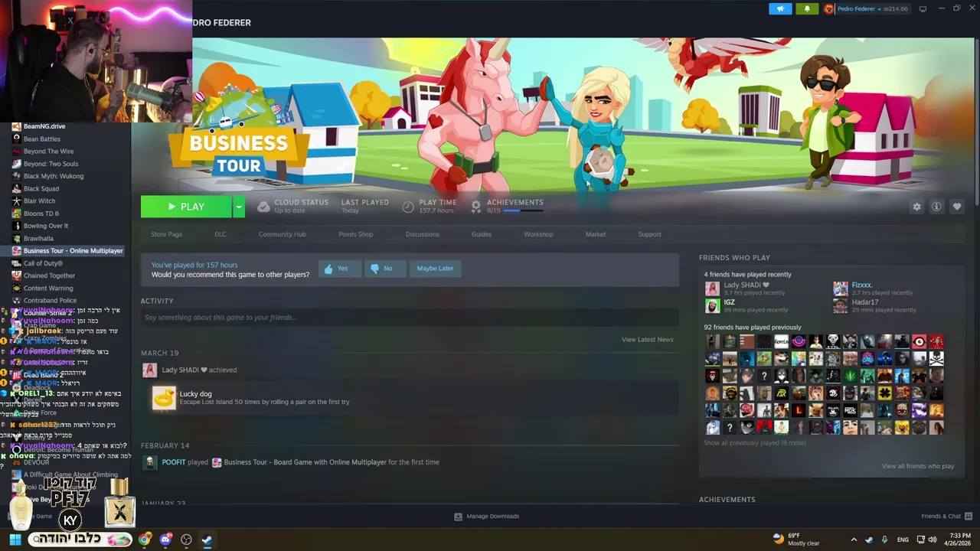
Task: Open the Store Page tab
Action: [x=166, y=234]
